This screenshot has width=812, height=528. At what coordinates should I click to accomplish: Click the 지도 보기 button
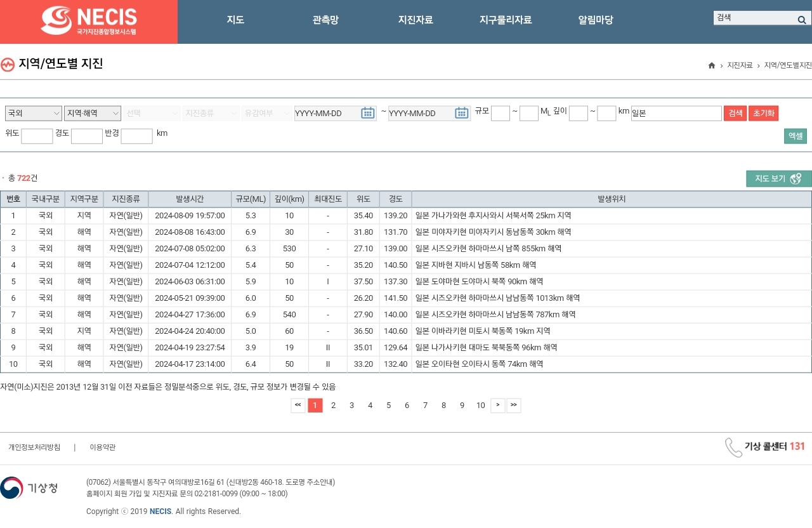click(779, 178)
